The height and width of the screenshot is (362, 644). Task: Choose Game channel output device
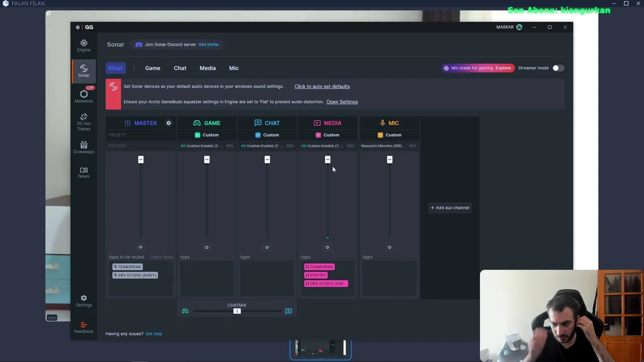[207, 146]
